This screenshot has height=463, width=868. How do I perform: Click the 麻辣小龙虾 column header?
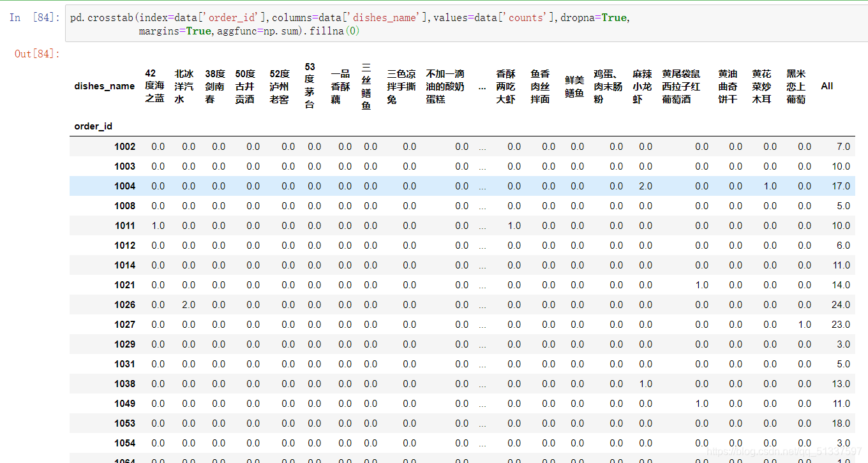(x=643, y=86)
